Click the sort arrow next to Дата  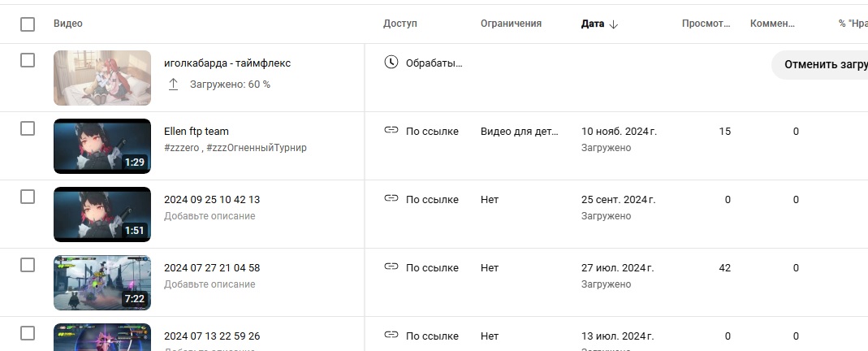pyautogui.click(x=614, y=24)
